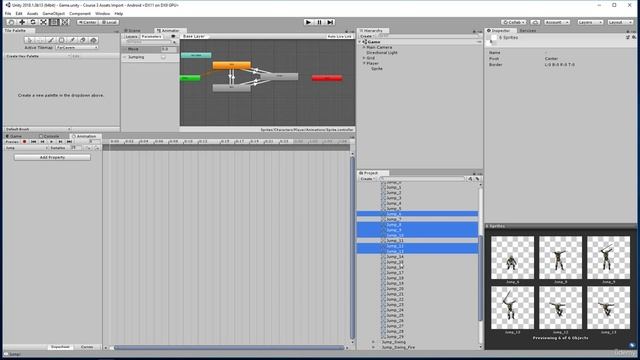The width and height of the screenshot is (640, 360).
Task: Choose the tile palette Move selection tool
Action: 40,40
